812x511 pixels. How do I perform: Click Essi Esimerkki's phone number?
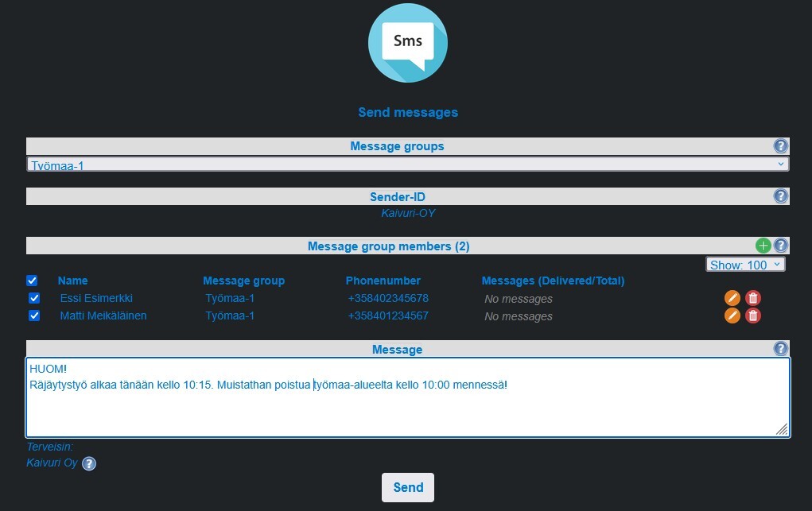coord(388,299)
